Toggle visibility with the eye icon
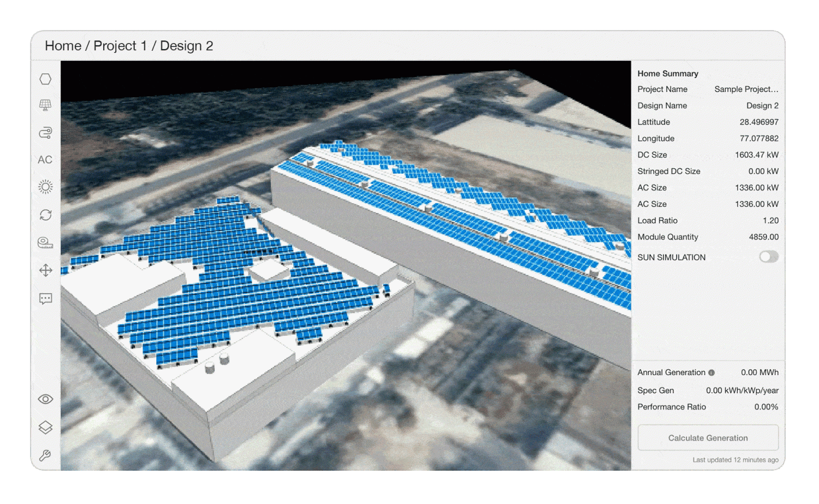Viewport: 819px width, 504px height. [45, 399]
